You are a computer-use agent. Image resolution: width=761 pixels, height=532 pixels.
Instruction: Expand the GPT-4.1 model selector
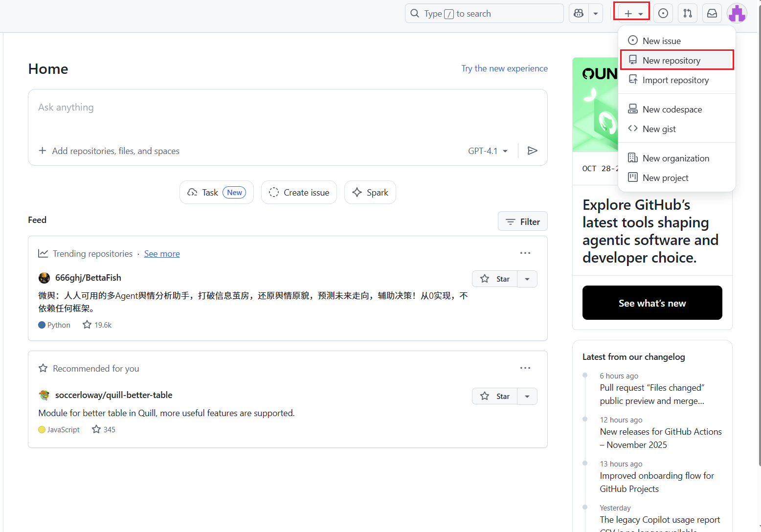[488, 151]
